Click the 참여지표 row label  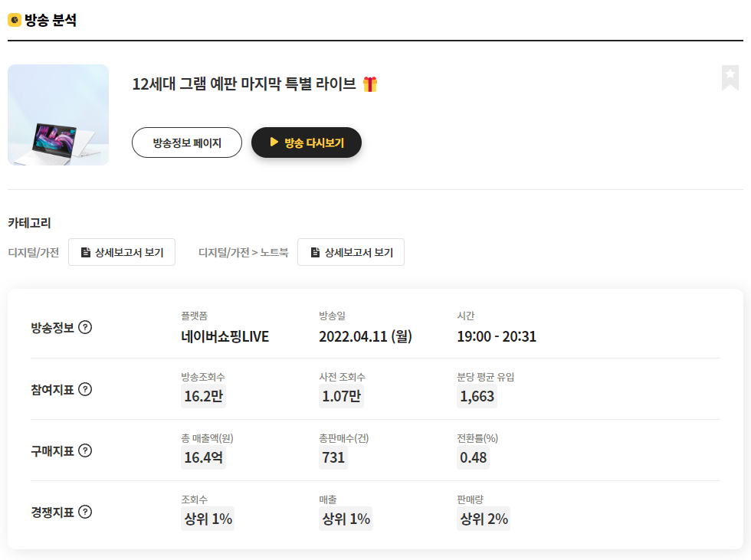pyautogui.click(x=52, y=390)
